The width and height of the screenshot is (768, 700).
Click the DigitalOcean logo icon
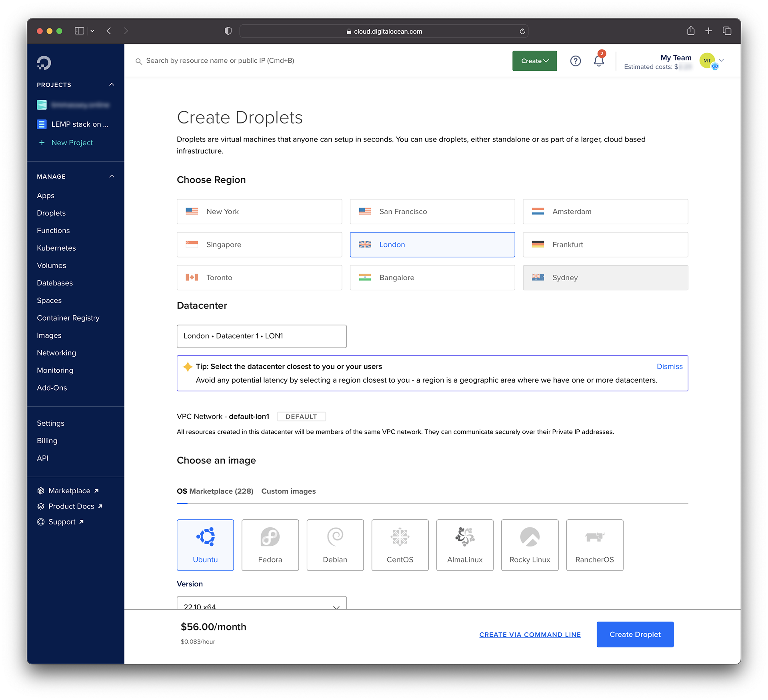pyautogui.click(x=44, y=63)
